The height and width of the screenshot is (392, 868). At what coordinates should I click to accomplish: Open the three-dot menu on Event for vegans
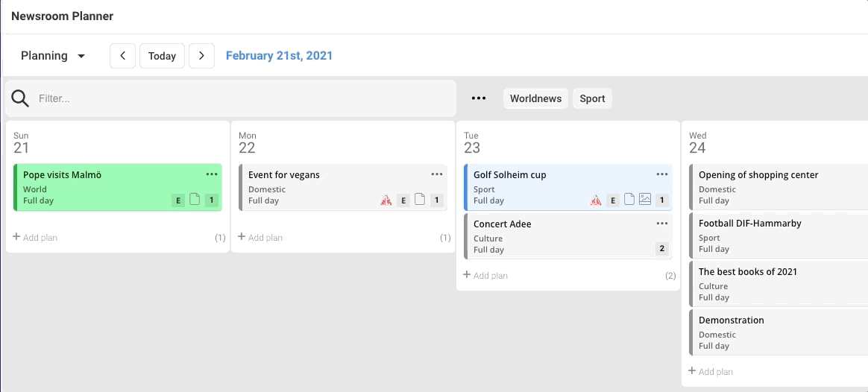click(437, 174)
